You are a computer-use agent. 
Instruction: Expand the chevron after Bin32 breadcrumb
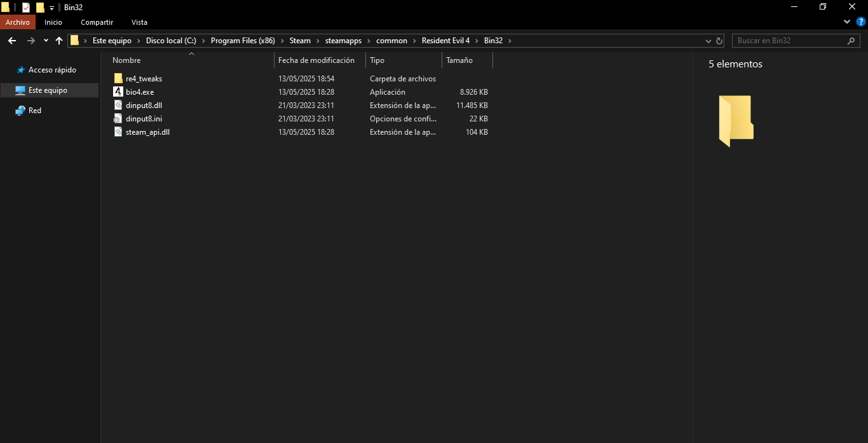[510, 41]
